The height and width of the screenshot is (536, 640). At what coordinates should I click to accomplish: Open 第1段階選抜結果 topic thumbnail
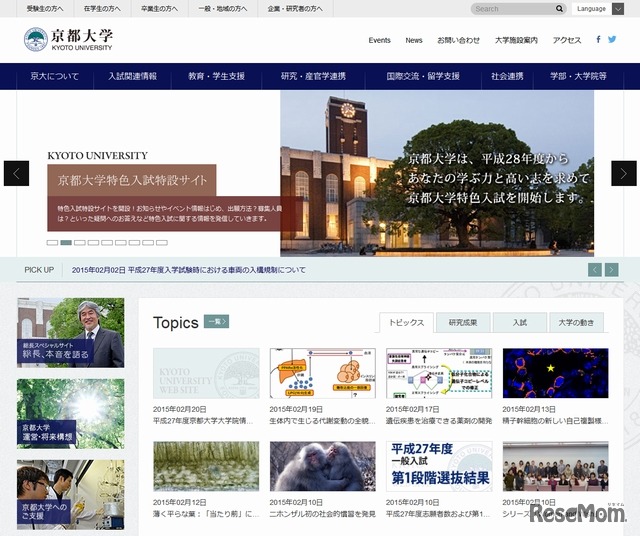(439, 466)
